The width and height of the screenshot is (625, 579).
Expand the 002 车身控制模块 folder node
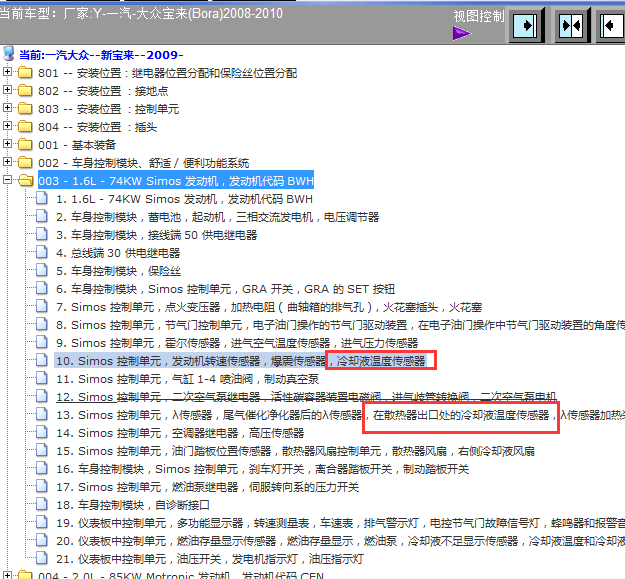[7, 161]
